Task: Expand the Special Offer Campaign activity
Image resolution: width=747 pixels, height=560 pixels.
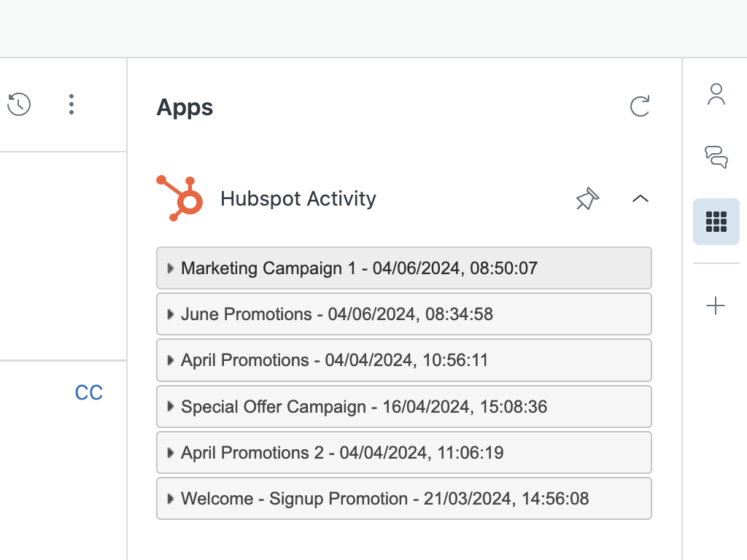Action: click(170, 407)
